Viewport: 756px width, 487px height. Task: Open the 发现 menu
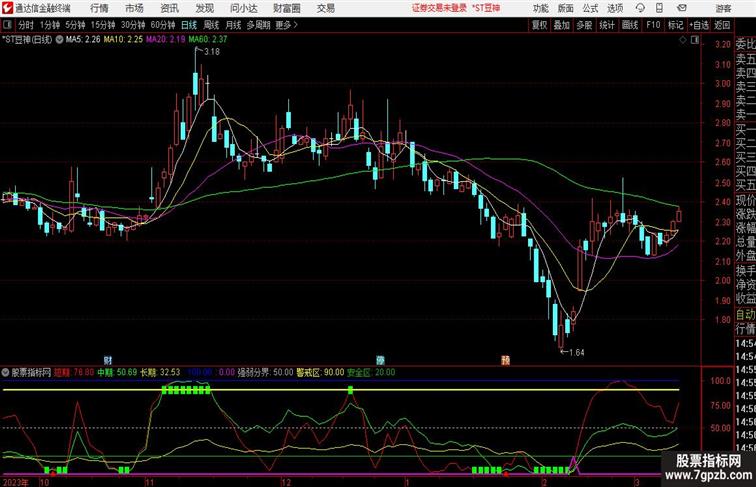point(204,8)
